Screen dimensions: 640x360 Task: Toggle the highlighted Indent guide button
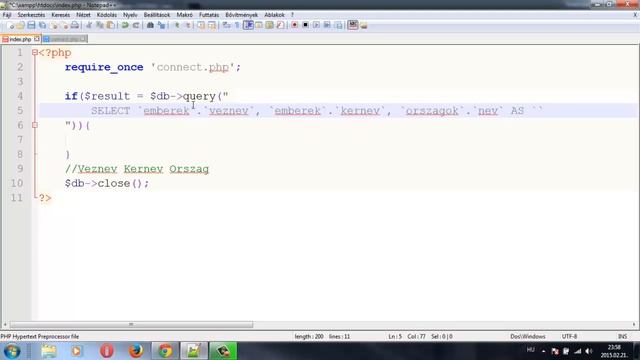tap(248, 25)
